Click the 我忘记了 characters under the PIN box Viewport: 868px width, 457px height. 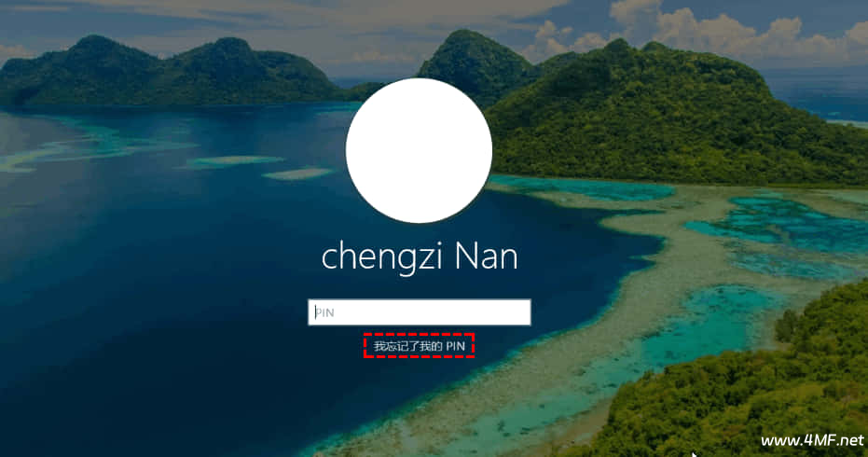click(395, 346)
